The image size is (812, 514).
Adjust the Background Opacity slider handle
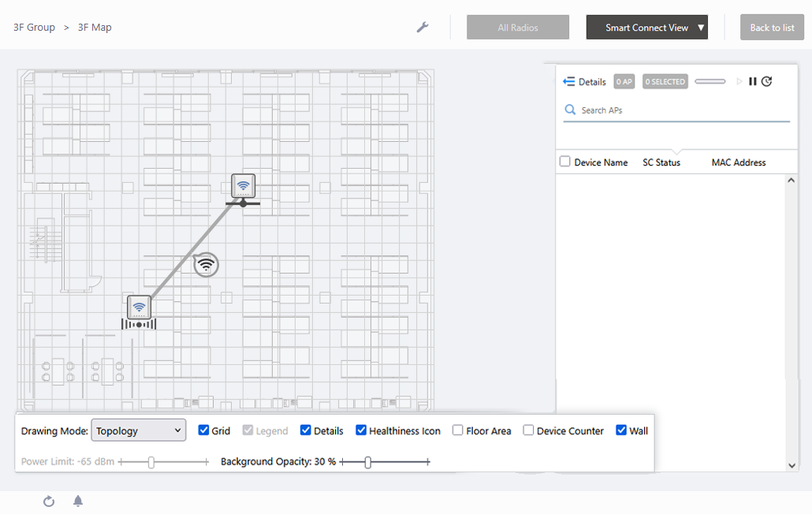(367, 462)
